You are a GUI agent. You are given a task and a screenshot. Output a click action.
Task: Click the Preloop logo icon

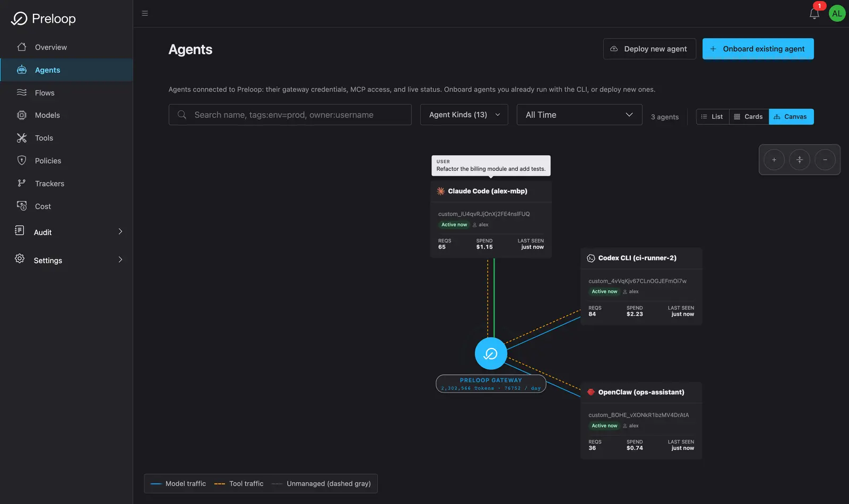point(19,19)
